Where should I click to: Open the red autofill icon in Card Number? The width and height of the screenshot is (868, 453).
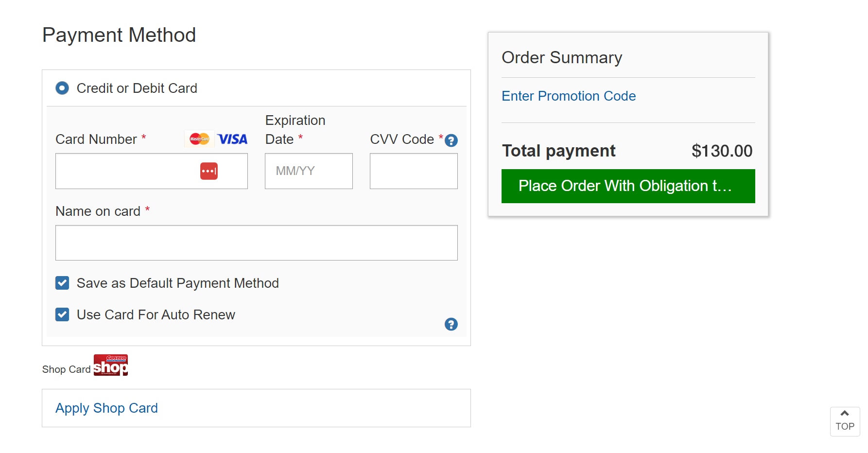209,171
